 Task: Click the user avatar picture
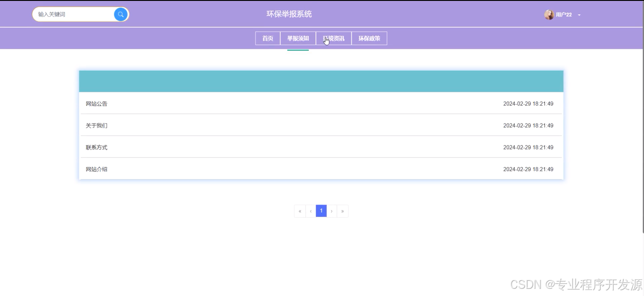[x=549, y=15]
